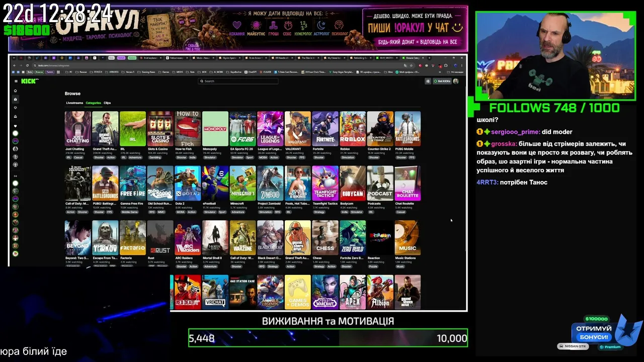This screenshot has width=644, height=362.
Task: Open the user profile avatar on Kick
Action: [456, 81]
